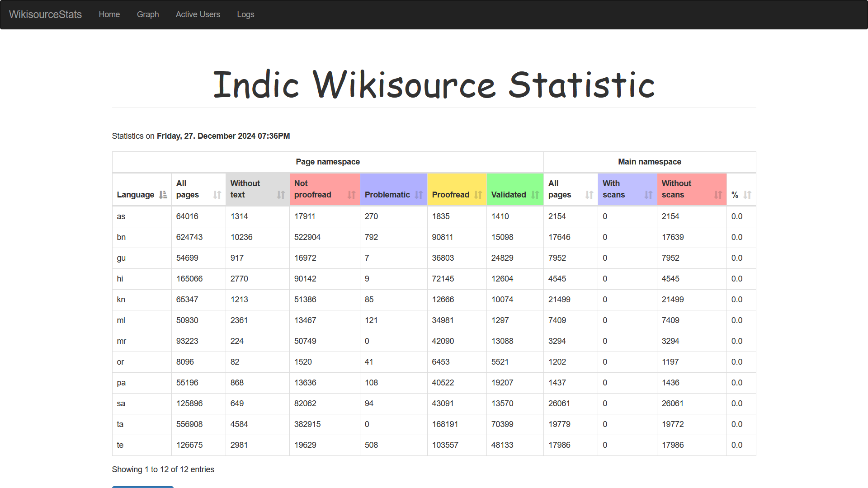This screenshot has width=868, height=488.
Task: Click the Problematic header label
Action: (387, 195)
